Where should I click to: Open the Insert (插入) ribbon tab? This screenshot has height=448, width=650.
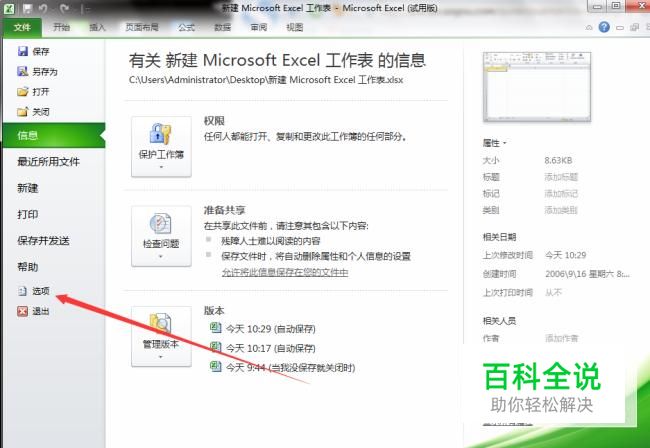click(x=97, y=27)
